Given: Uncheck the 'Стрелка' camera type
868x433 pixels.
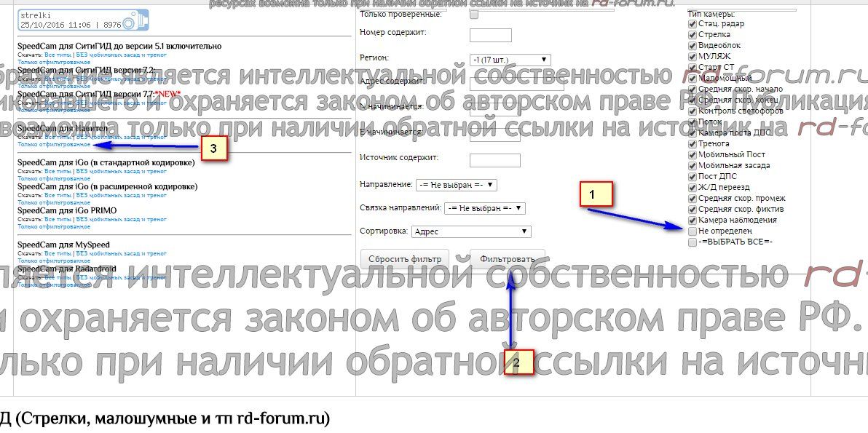Looking at the screenshot, I should click(692, 34).
